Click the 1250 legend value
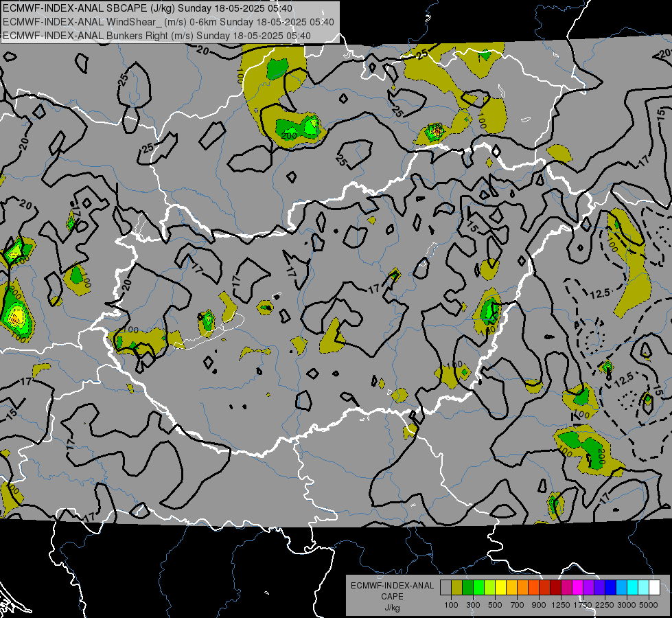 pyautogui.click(x=561, y=606)
